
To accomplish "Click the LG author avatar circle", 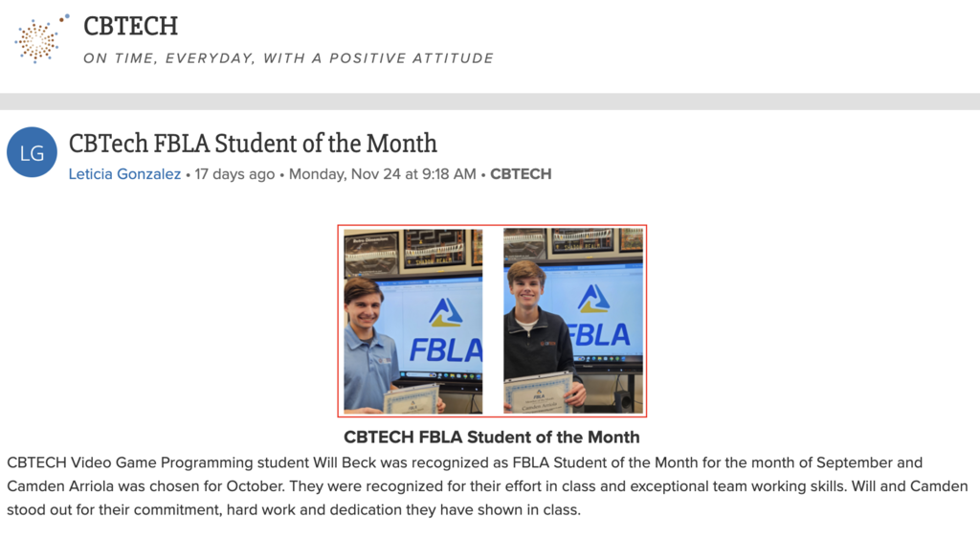I will [x=32, y=152].
